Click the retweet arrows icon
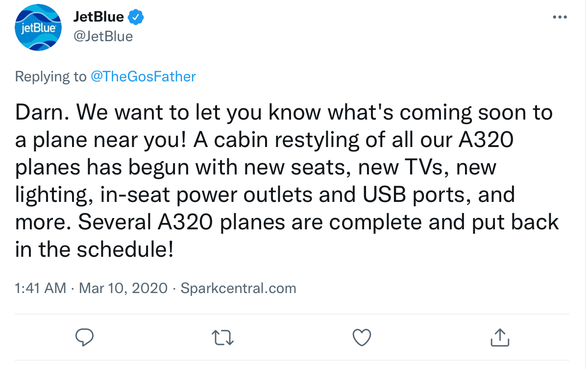588x369 pixels. pyautogui.click(x=223, y=337)
